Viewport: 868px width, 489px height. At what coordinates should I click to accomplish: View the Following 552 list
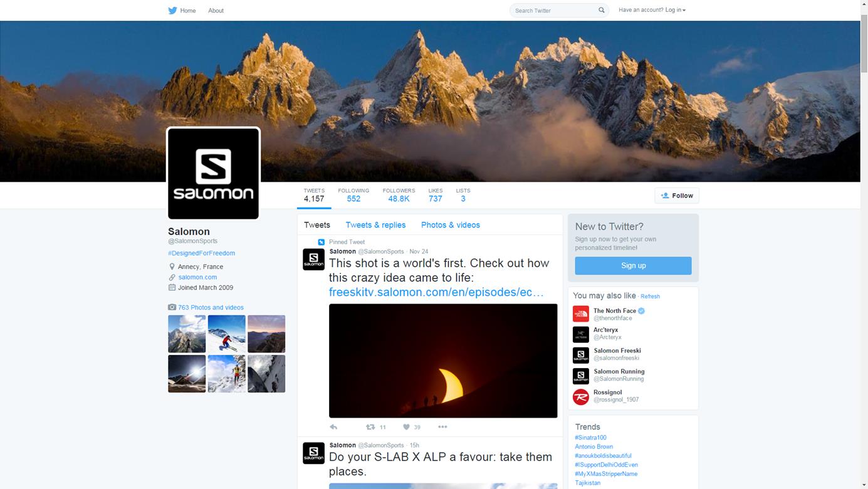(353, 195)
